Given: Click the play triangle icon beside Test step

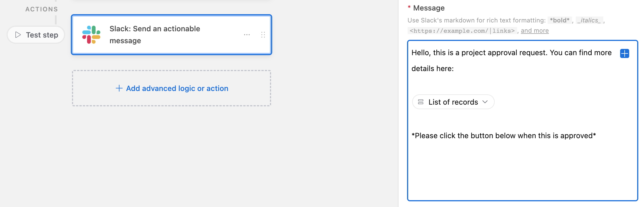Looking at the screenshot, I should (18, 35).
